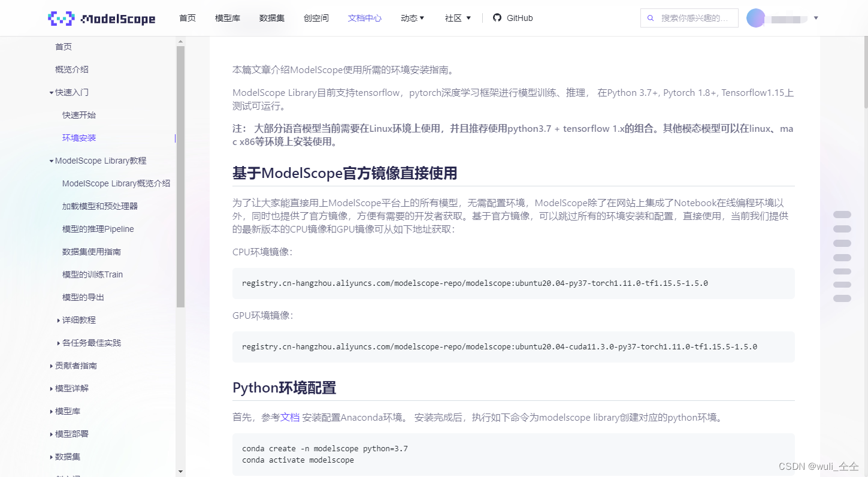868x477 pixels.
Task: Click the ModelScope logo icon
Action: [61, 18]
